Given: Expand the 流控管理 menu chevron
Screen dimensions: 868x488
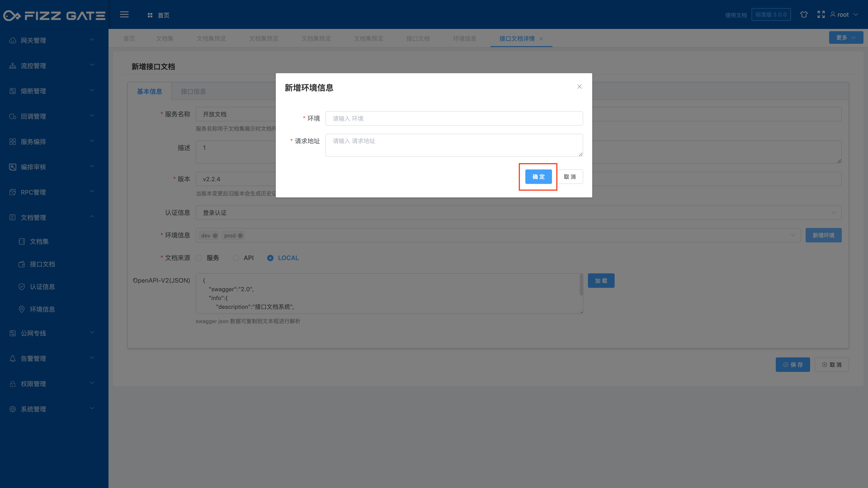Looking at the screenshot, I should (x=92, y=65).
